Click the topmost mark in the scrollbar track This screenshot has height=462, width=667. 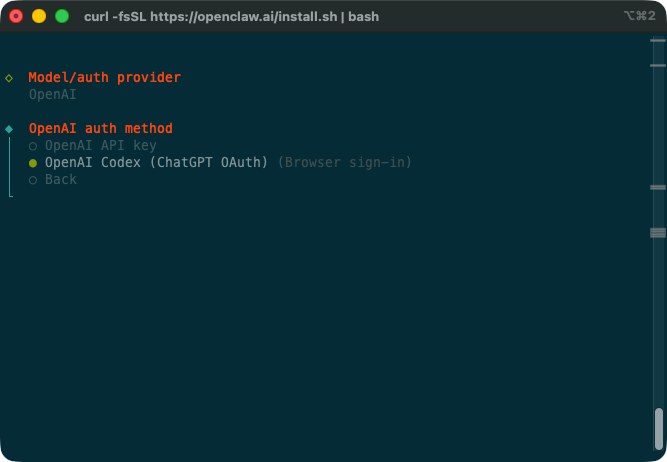658,40
